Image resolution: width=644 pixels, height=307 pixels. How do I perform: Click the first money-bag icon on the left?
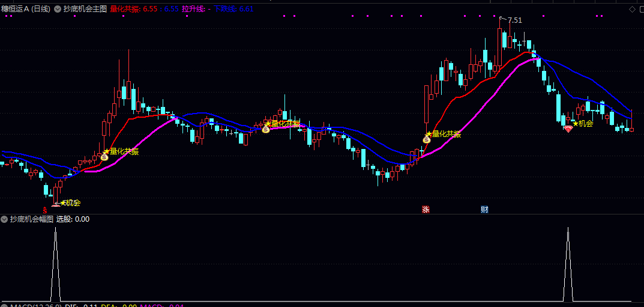[x=104, y=157]
